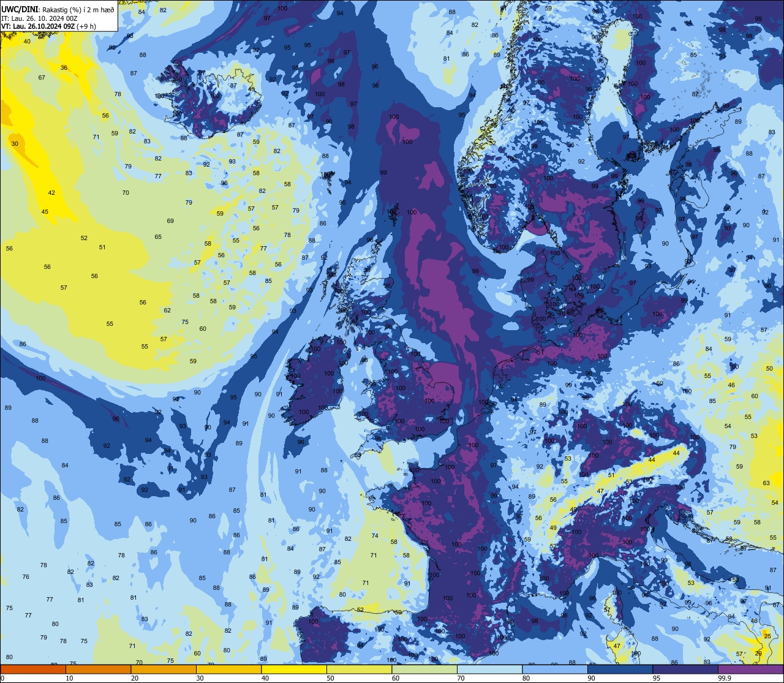Click the map value '42' in yellow band
This screenshot has height=683, width=784.
tap(51, 192)
